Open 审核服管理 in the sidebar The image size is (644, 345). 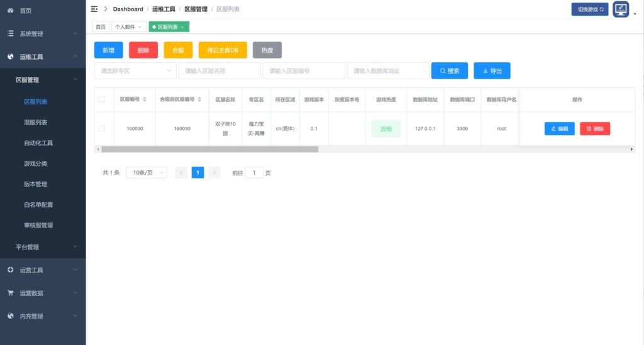pos(38,225)
